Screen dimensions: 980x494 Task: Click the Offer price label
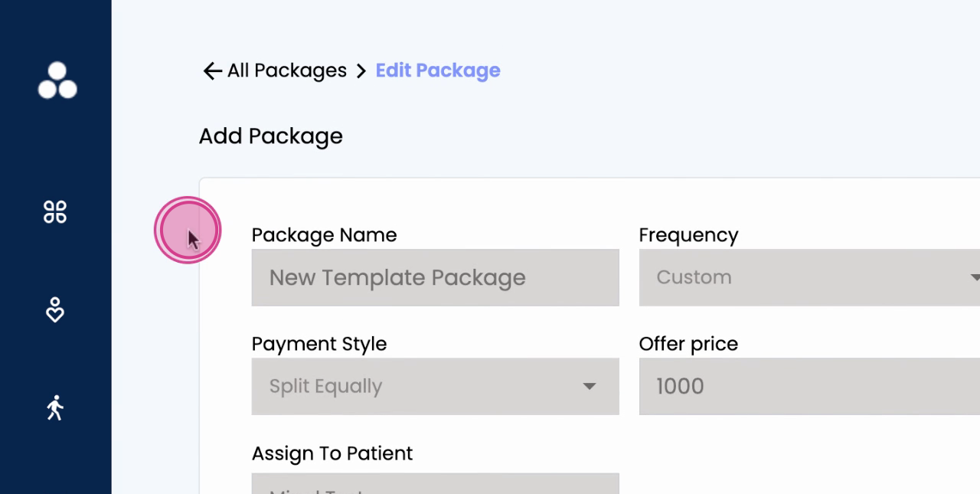(x=688, y=344)
